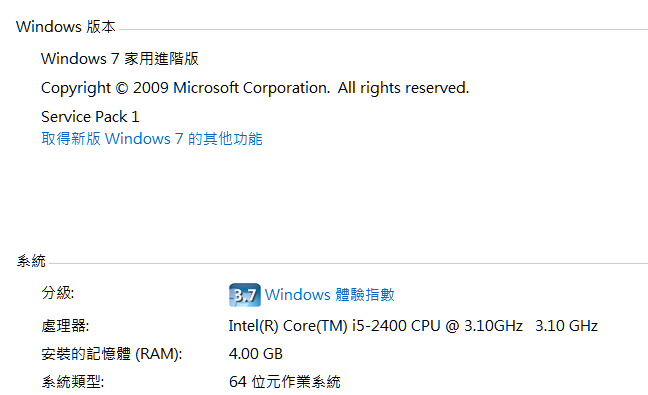The width and height of the screenshot is (648, 395).
Task: Click the 64 位元作業系統 value
Action: point(285,382)
